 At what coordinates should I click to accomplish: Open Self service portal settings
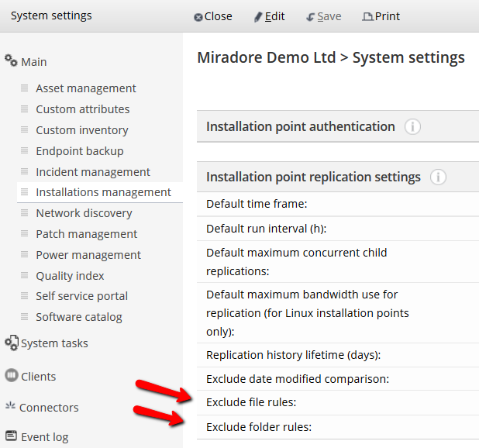point(81,296)
